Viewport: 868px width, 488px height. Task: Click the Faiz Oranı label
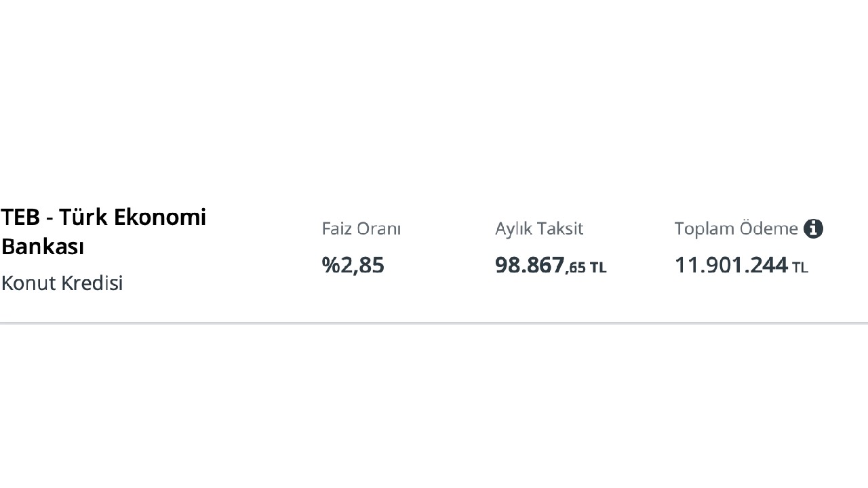[x=361, y=229]
